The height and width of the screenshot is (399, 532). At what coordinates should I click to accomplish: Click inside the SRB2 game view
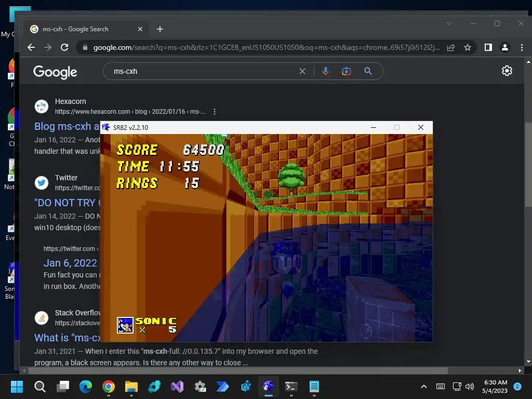tap(267, 238)
